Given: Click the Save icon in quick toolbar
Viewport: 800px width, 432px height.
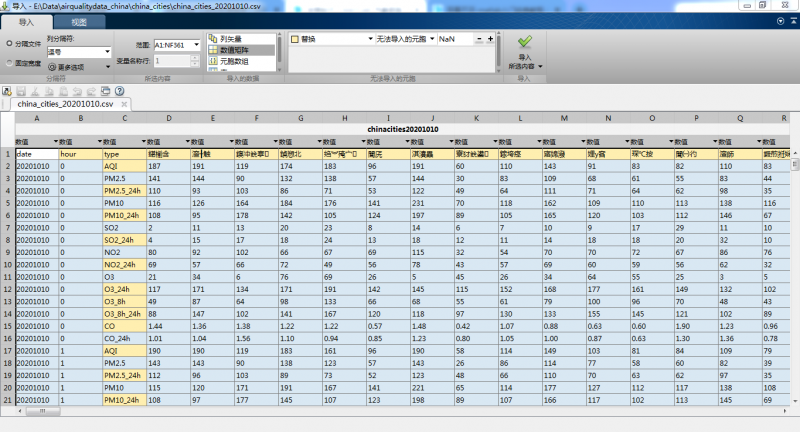Looking at the screenshot, I should [x=21, y=90].
